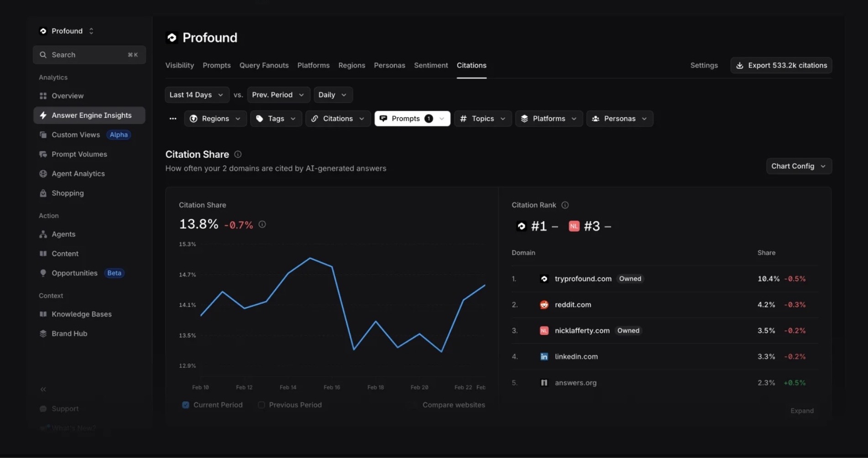Click the Agent Analytics globe icon
This screenshot has height=458, width=868.
(43, 174)
